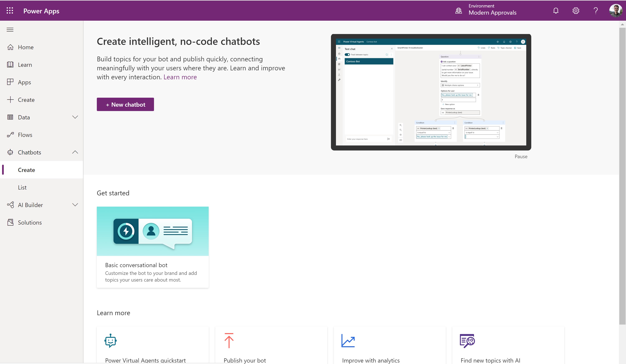Click the New chatbot button
626x364 pixels.
(125, 104)
